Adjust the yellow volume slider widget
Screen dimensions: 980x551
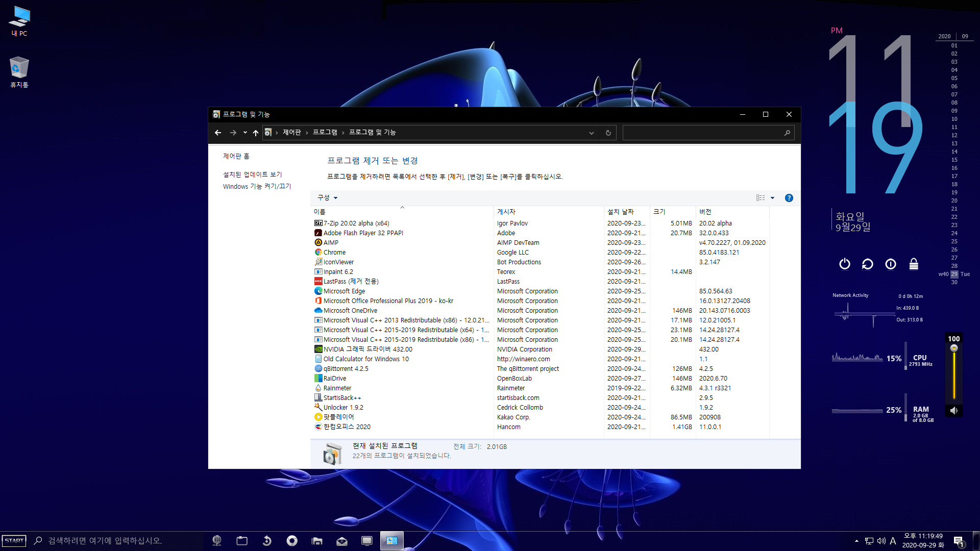[x=954, y=373]
